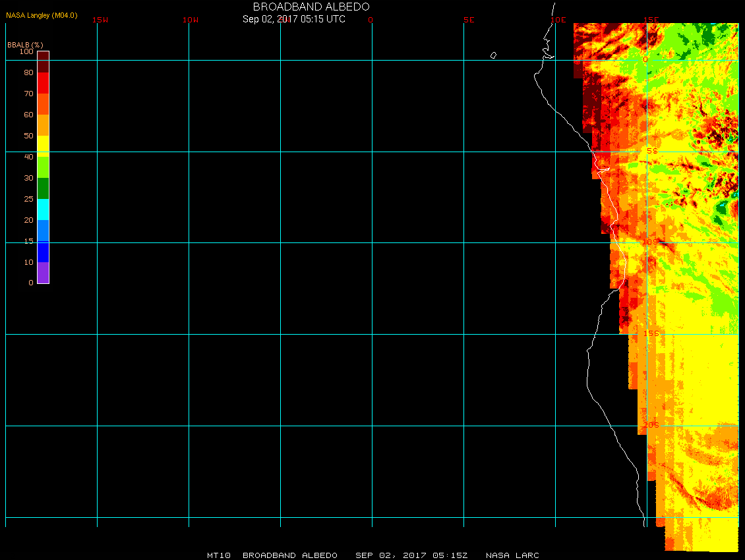Click the small island outline off the coast
The image size is (745, 560).
[493, 55]
